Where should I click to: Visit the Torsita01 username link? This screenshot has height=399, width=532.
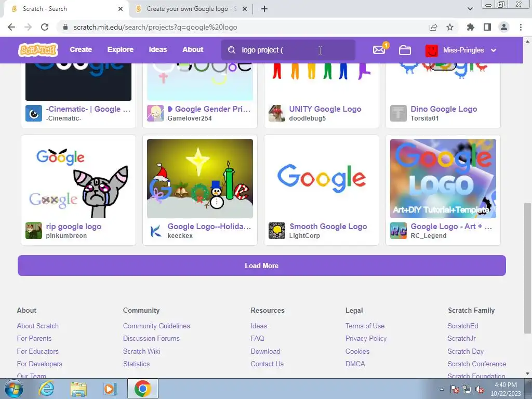[x=424, y=118]
